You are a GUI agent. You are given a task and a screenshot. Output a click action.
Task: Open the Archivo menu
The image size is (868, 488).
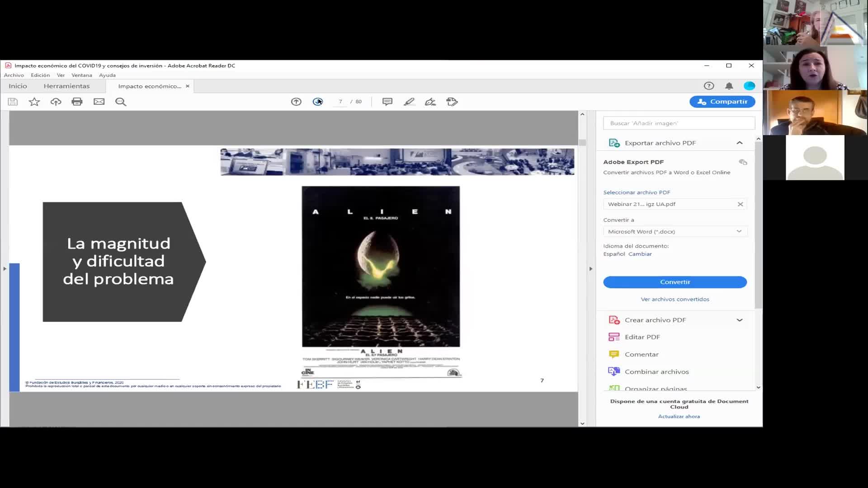tap(14, 75)
